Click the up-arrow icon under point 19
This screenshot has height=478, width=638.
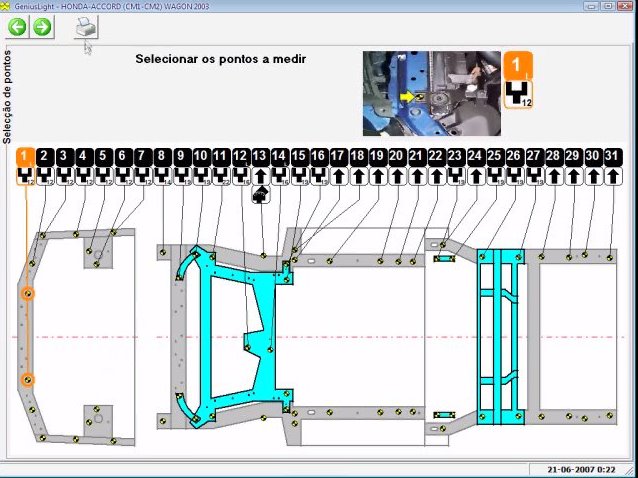(x=378, y=177)
